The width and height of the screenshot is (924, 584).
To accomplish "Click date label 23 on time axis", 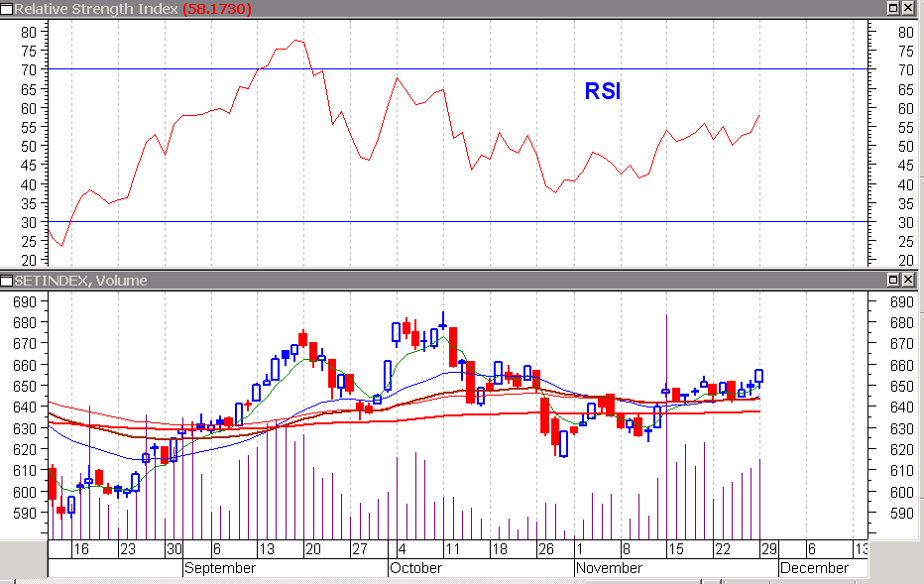I will click(127, 549).
